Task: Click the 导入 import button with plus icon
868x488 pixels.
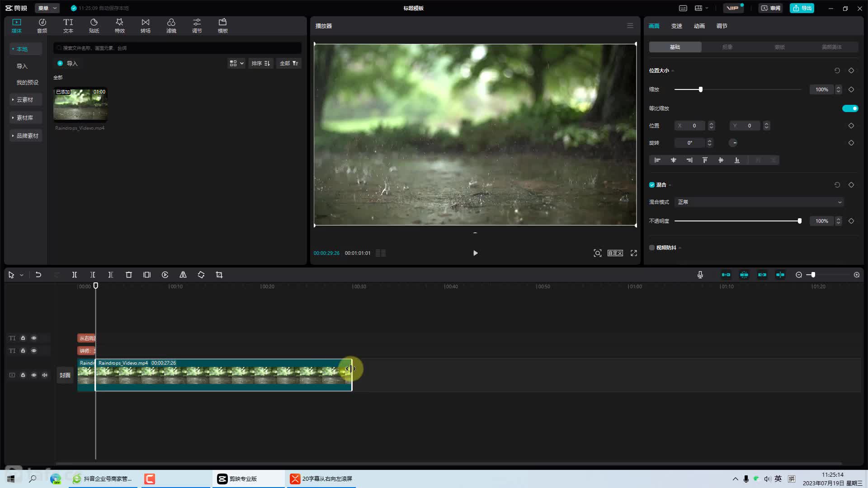Action: tap(67, 63)
